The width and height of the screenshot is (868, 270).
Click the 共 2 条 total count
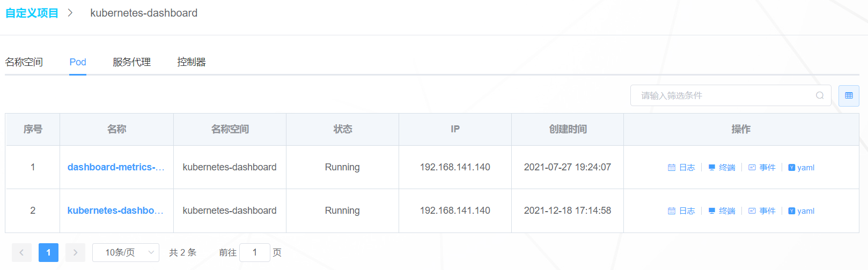(183, 252)
